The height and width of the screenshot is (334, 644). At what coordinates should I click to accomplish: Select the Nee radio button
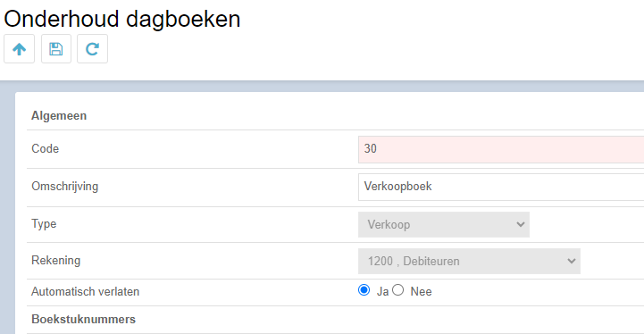(x=398, y=290)
